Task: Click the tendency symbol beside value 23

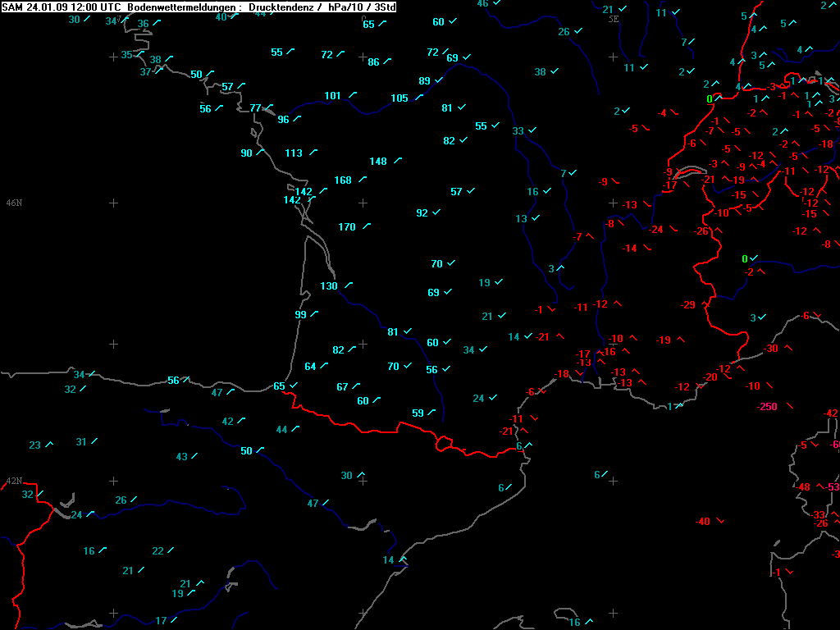Action: coord(49,445)
